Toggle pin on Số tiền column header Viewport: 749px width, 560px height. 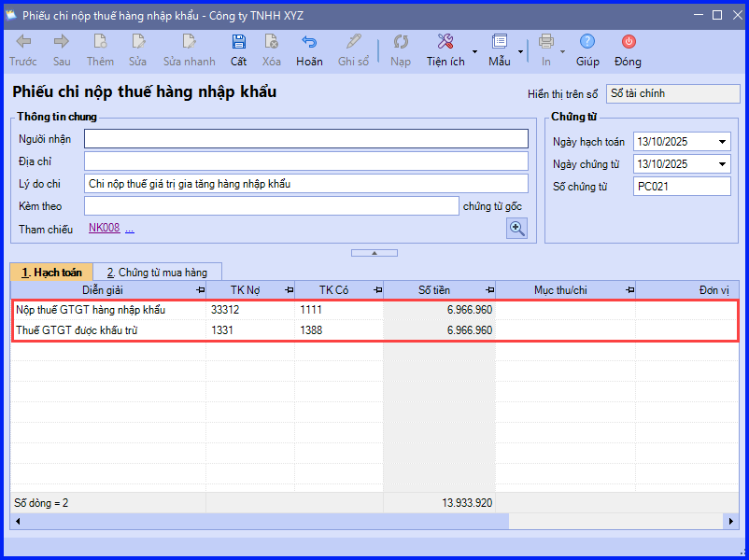pyautogui.click(x=490, y=289)
